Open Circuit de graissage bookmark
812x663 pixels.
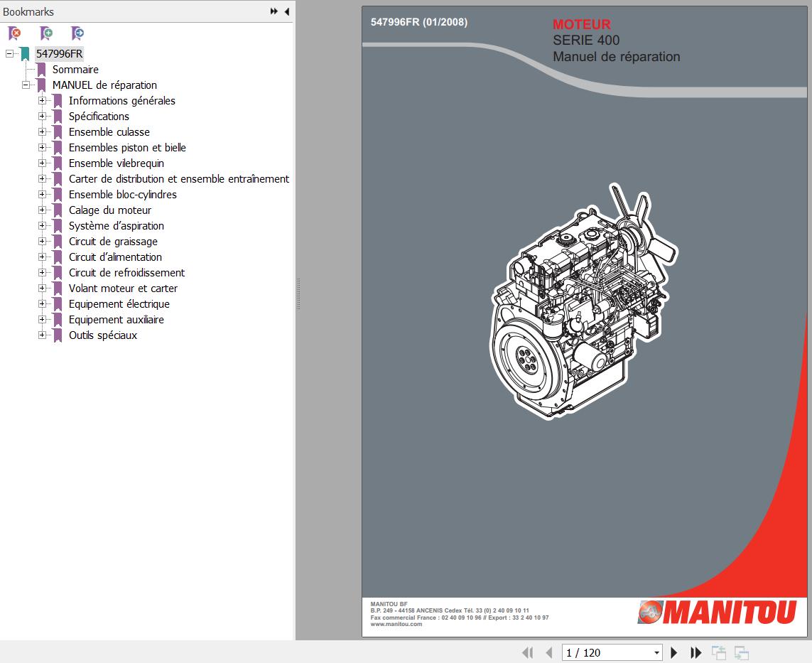[113, 242]
